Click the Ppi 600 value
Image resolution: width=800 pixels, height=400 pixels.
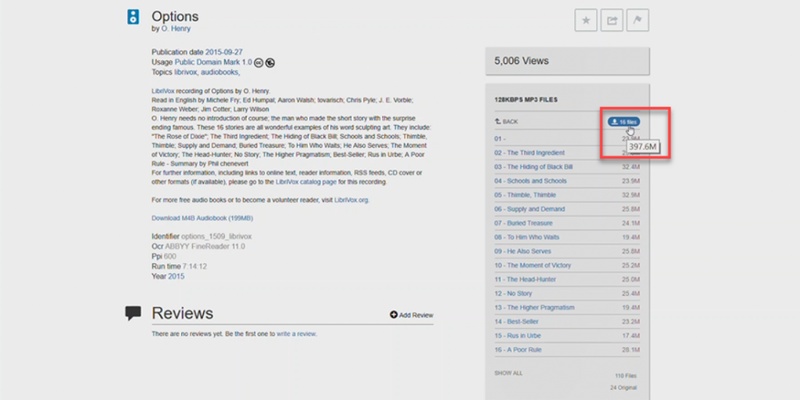click(170, 257)
